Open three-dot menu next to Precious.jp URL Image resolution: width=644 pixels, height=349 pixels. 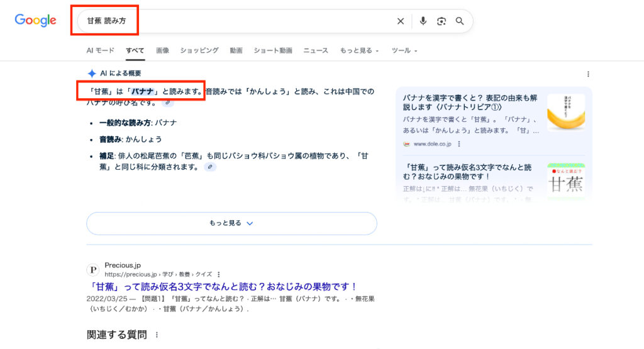[x=218, y=274]
